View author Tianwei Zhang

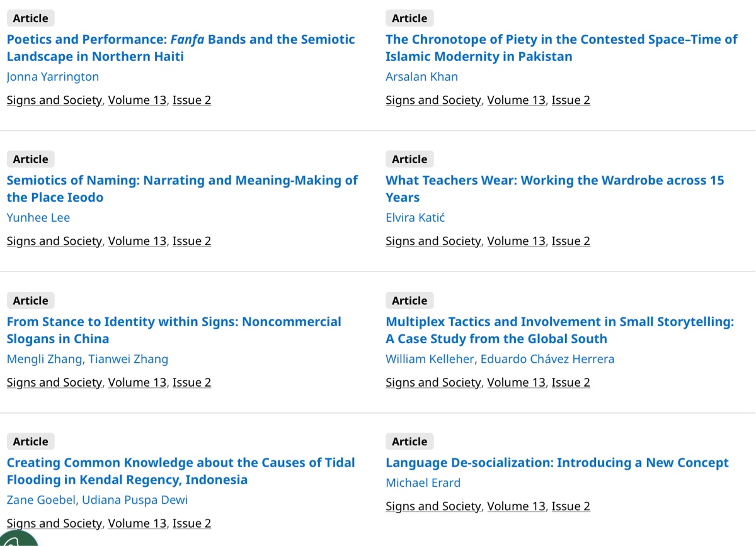(x=128, y=360)
